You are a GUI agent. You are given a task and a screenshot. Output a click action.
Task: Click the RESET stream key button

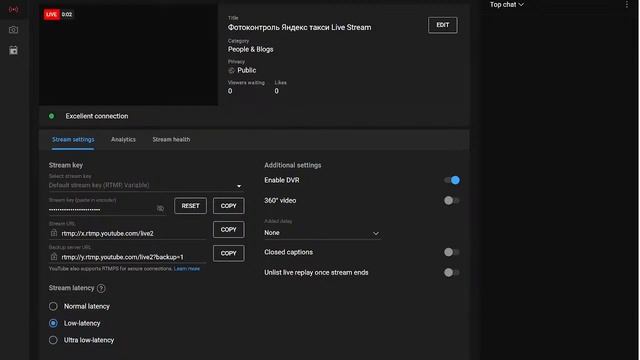[190, 206]
